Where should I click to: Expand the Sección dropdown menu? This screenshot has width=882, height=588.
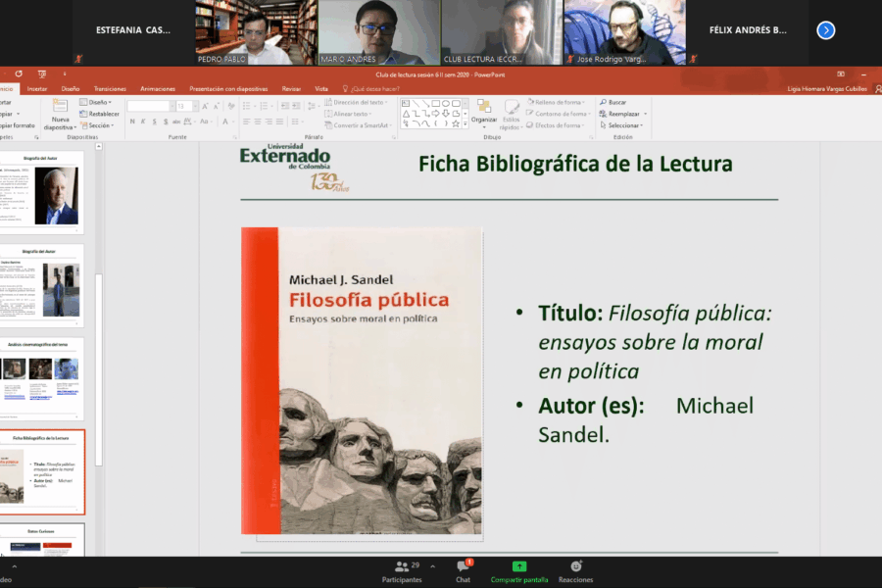(99, 125)
